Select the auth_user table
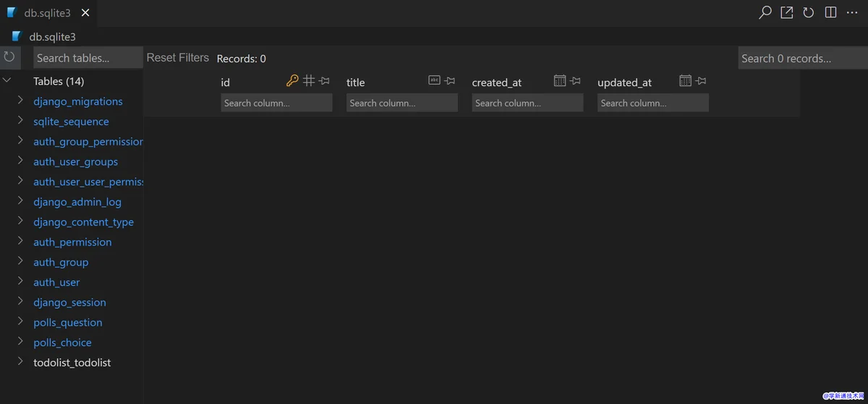This screenshot has width=868, height=404. pos(56,282)
